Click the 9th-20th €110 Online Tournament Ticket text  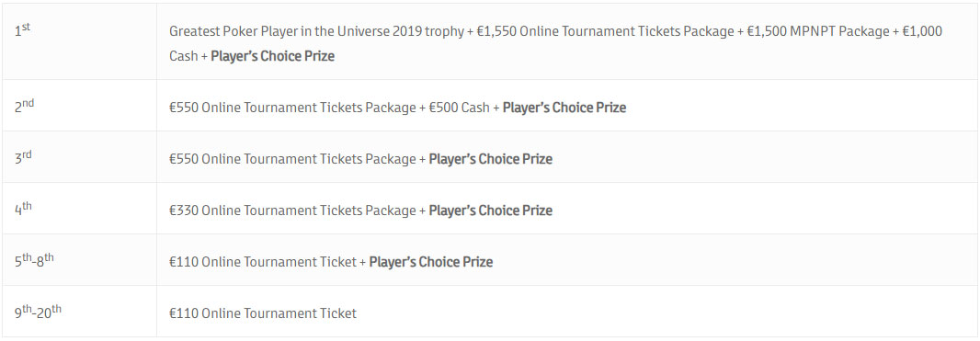[263, 313]
